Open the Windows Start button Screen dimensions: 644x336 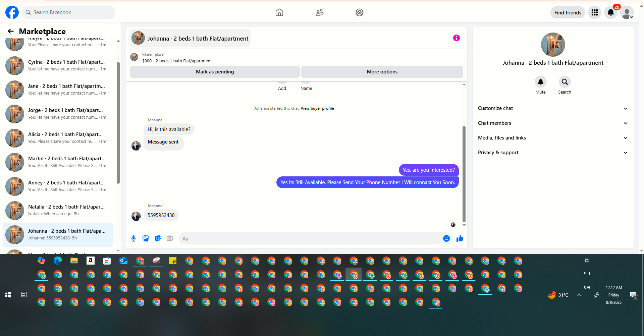8,295
